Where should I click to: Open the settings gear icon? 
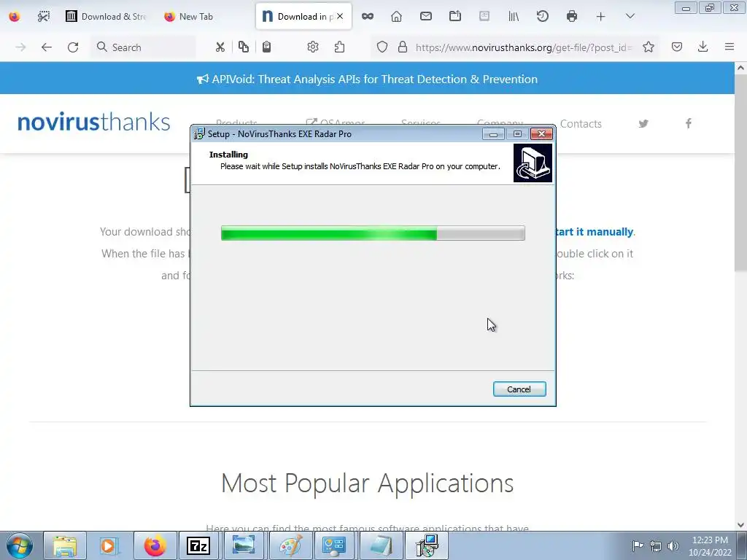point(312,47)
